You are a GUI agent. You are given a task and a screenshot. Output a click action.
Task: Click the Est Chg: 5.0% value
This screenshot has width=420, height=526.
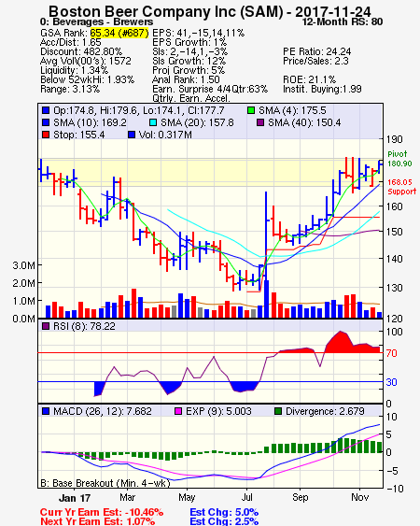point(224,512)
